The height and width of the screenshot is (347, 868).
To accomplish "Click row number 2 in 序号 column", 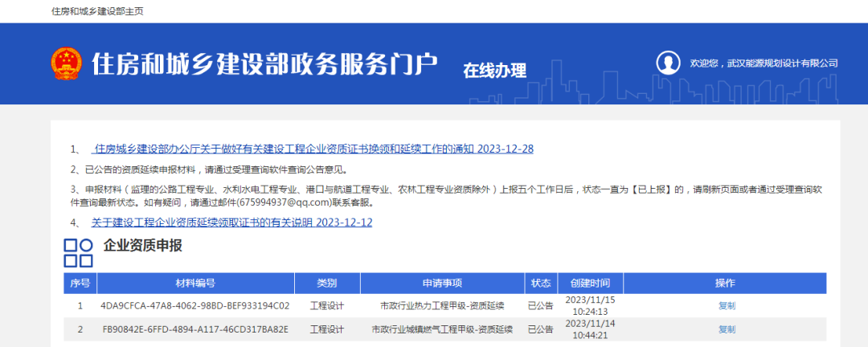I will [80, 329].
